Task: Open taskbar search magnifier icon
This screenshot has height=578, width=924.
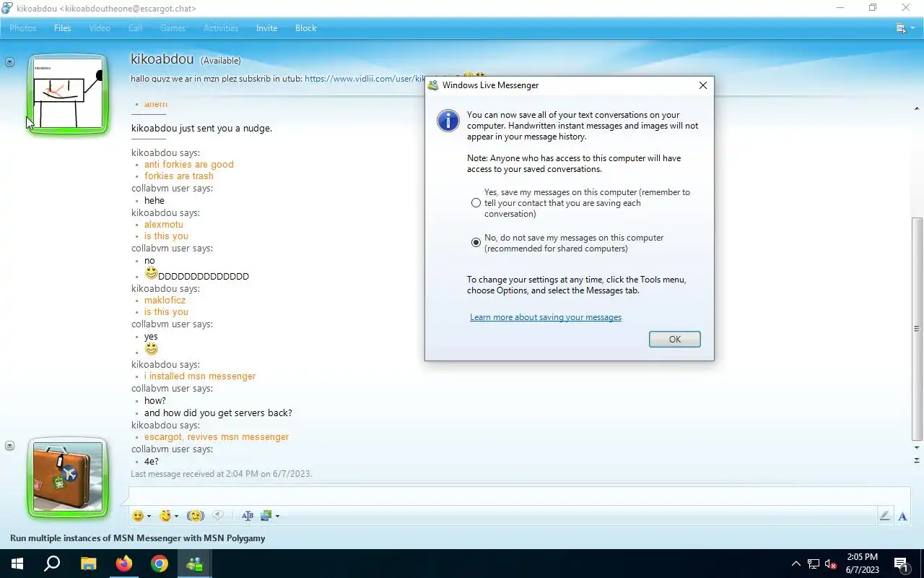Action: coord(52,564)
